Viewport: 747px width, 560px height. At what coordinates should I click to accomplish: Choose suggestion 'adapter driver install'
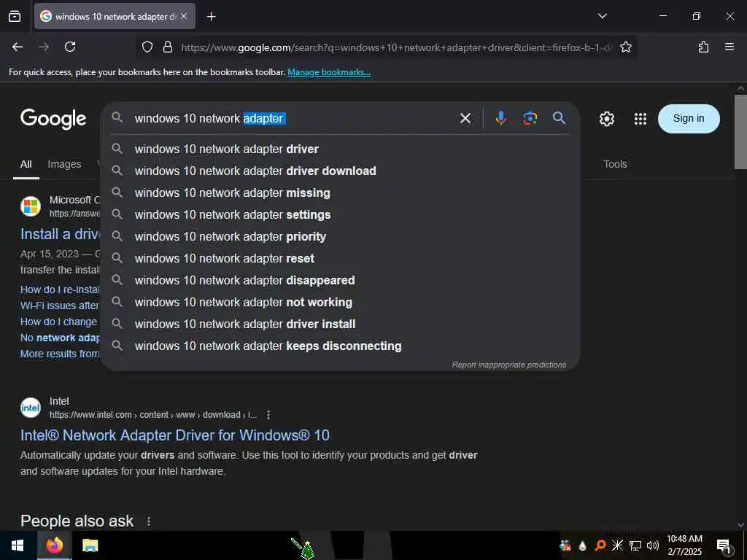(340, 324)
